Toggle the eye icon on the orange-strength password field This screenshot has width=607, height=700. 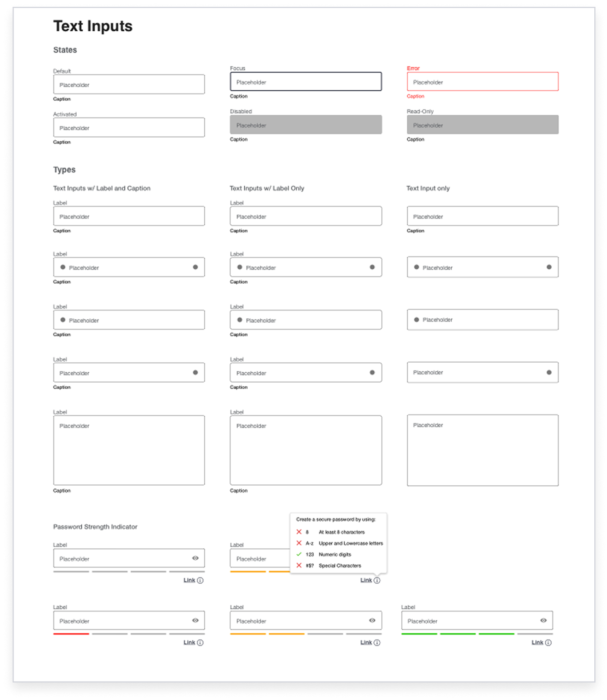(x=373, y=620)
